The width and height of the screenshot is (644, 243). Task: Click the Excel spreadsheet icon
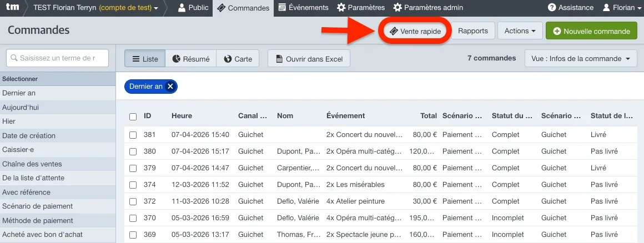pyautogui.click(x=279, y=59)
